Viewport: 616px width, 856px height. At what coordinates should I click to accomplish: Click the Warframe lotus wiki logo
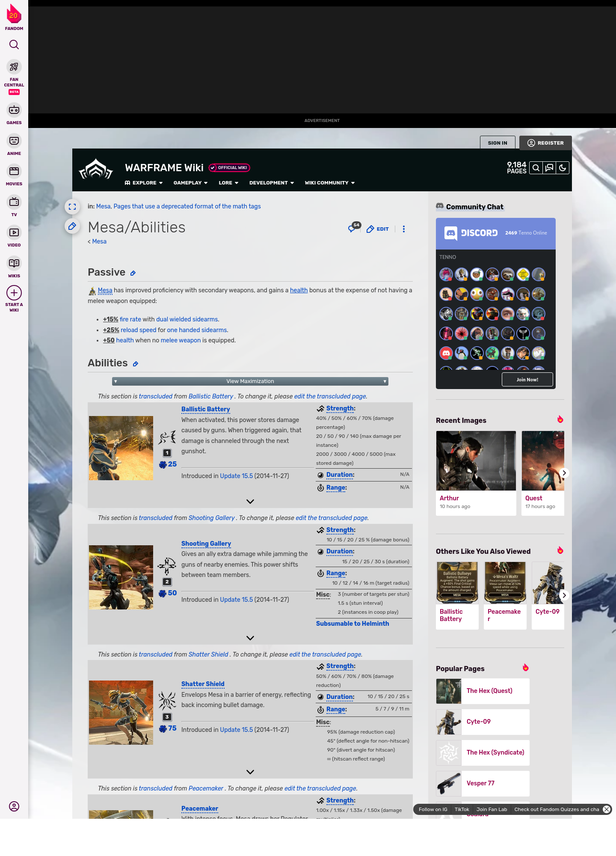[x=96, y=169]
